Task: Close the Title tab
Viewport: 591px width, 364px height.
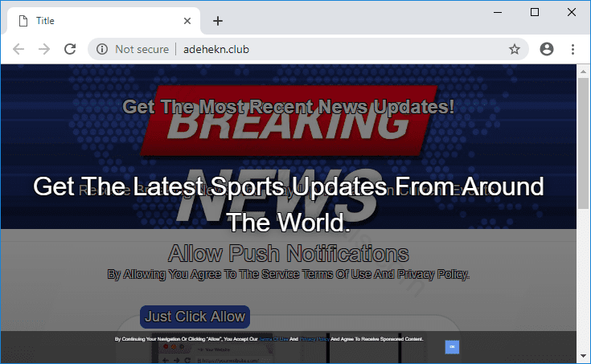Action: 187,21
